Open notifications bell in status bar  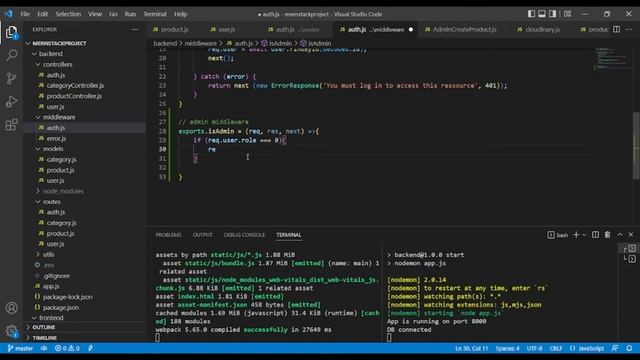tap(629, 348)
